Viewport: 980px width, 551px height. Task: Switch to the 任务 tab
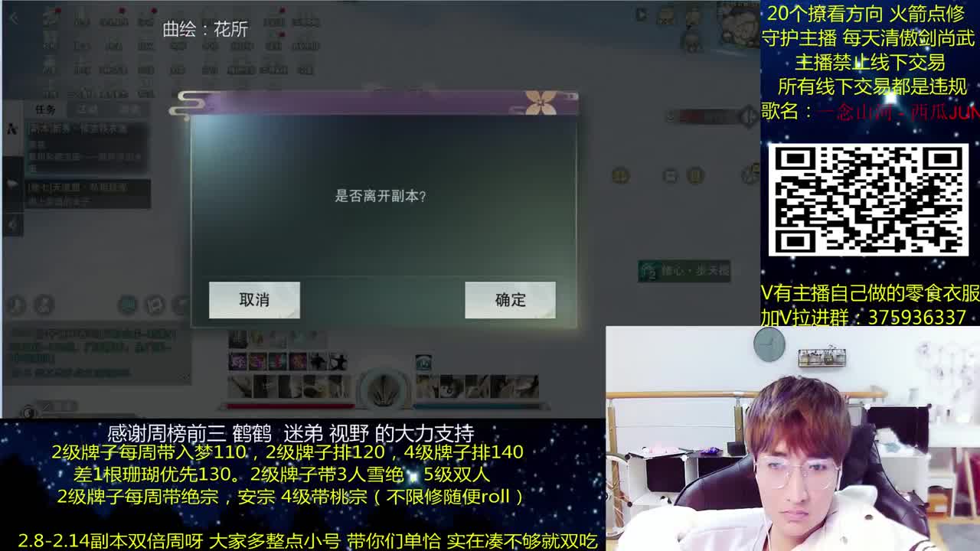45,109
